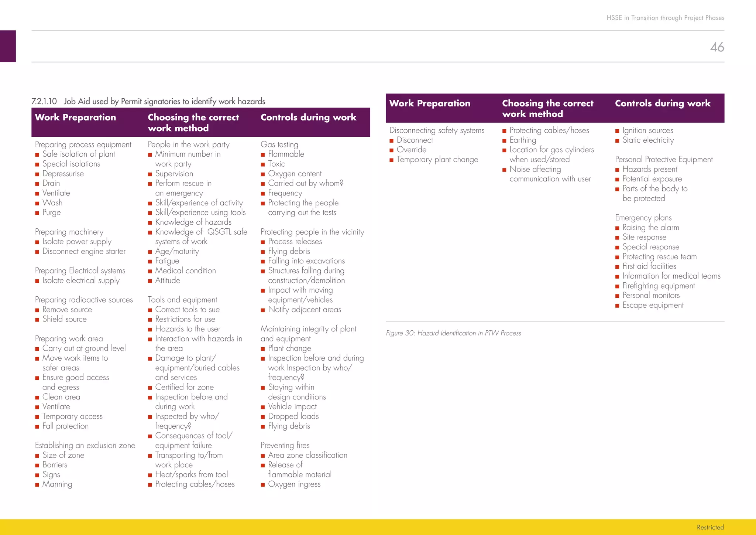756x535 pixels.
Task: Click the Figure 30 caption text
Action: pyautogui.click(x=453, y=333)
